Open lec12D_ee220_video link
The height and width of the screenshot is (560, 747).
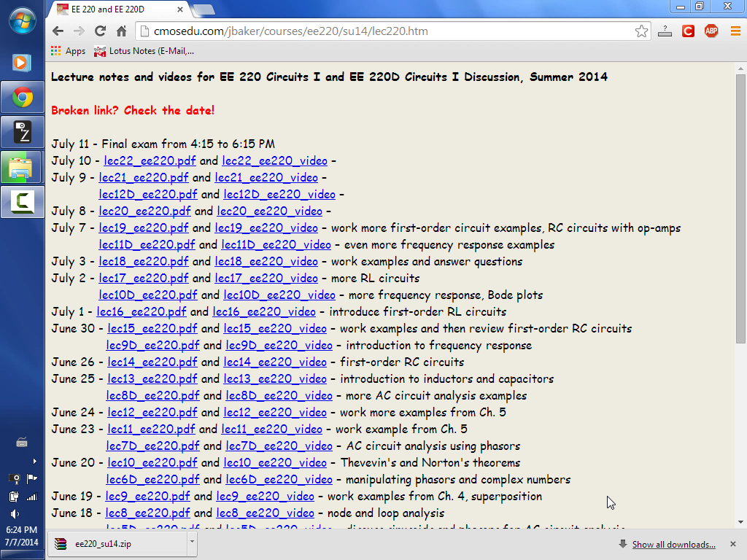coord(279,194)
